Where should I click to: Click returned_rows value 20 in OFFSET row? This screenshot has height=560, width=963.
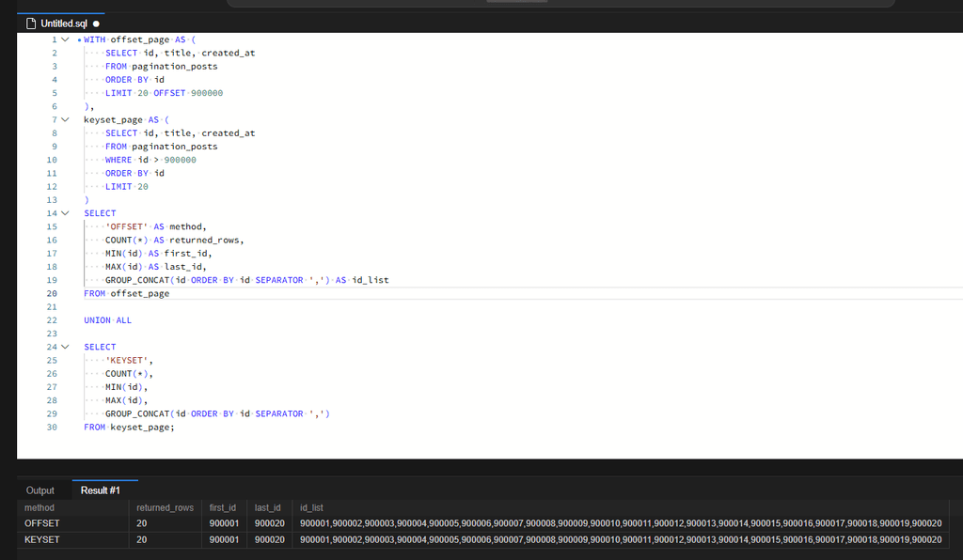[165, 523]
